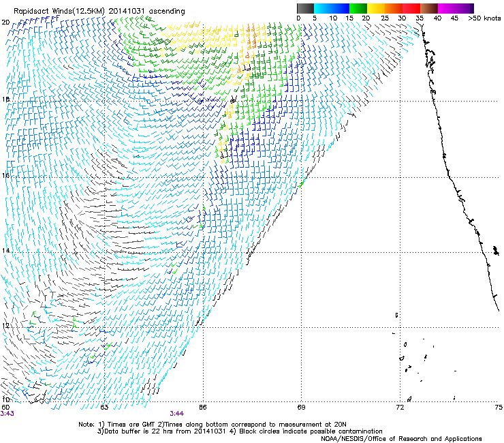Viewport: 504px width, 443px height.
Task: Click the cyan 5-10 knots legend swatch
Action: pos(322,8)
